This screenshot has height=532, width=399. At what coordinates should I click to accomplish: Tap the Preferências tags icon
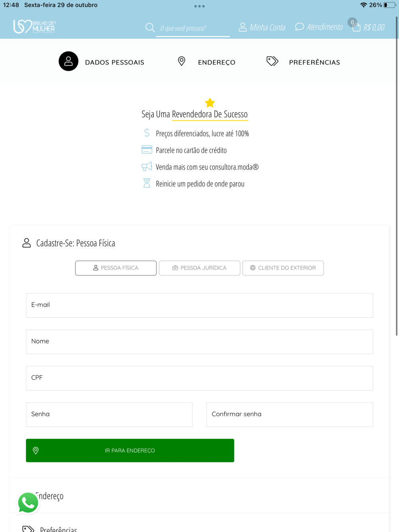(x=272, y=61)
